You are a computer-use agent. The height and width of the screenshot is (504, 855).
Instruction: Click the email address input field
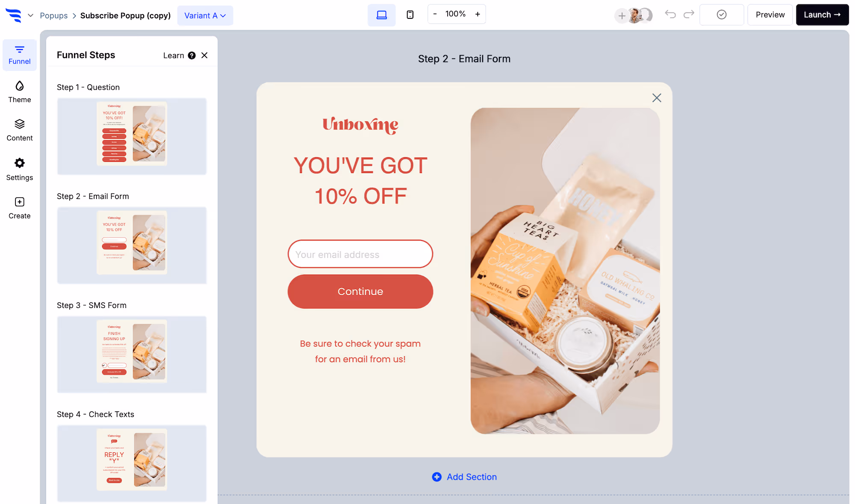(x=360, y=254)
